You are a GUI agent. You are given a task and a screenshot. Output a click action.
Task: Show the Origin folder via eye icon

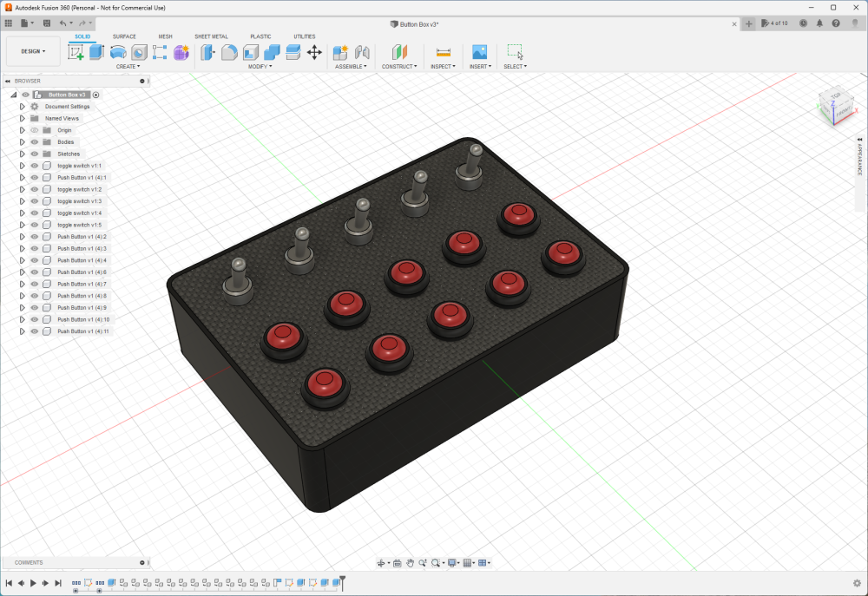pyautogui.click(x=35, y=130)
